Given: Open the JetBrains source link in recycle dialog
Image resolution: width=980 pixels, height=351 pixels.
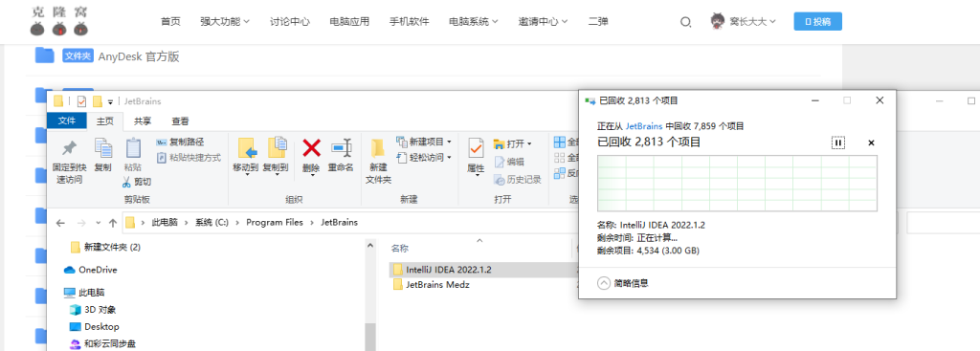Looking at the screenshot, I should (x=644, y=126).
